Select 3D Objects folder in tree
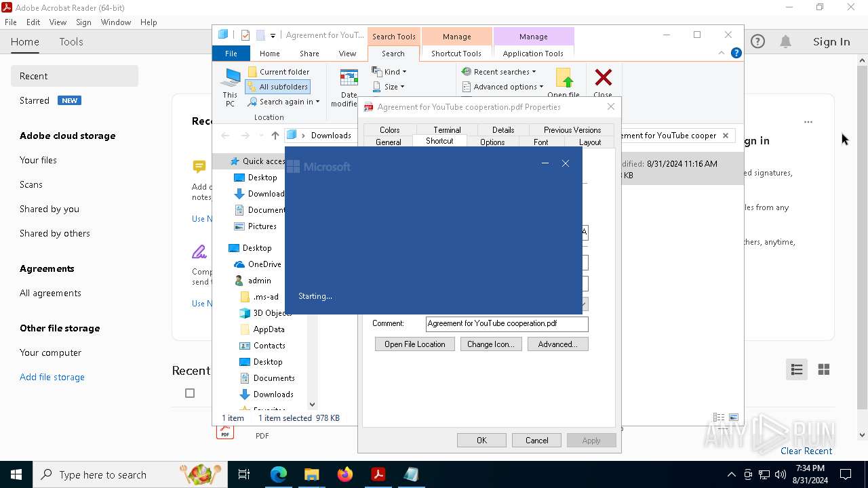The image size is (868, 488). click(x=266, y=313)
